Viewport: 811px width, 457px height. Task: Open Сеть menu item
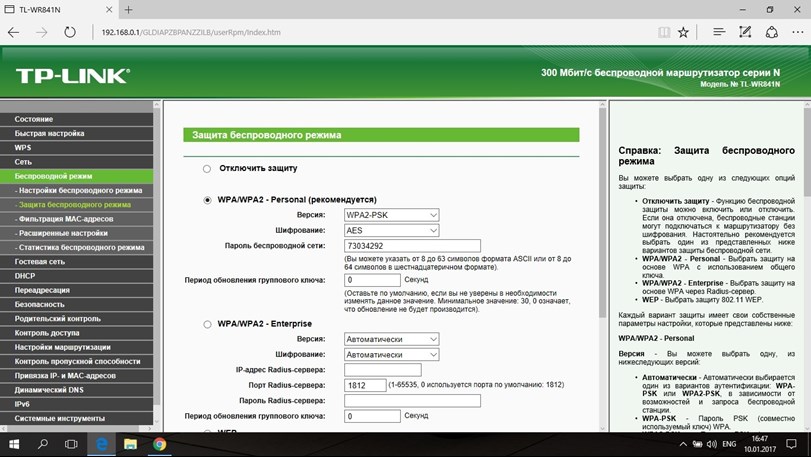click(77, 162)
